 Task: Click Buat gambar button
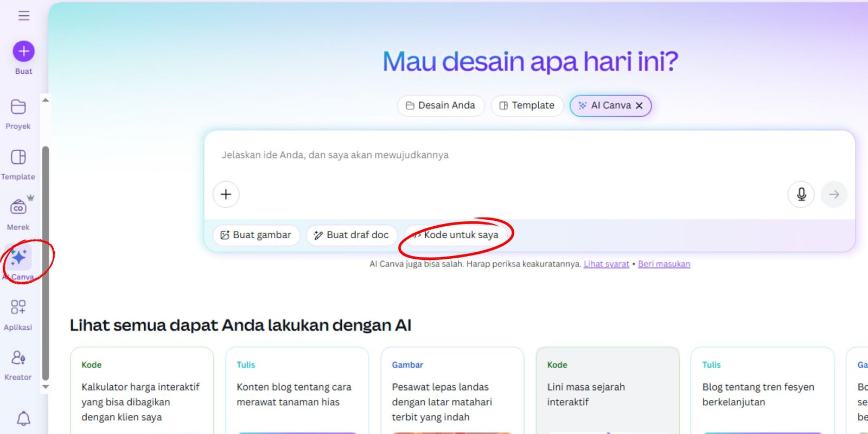pyautogui.click(x=256, y=235)
